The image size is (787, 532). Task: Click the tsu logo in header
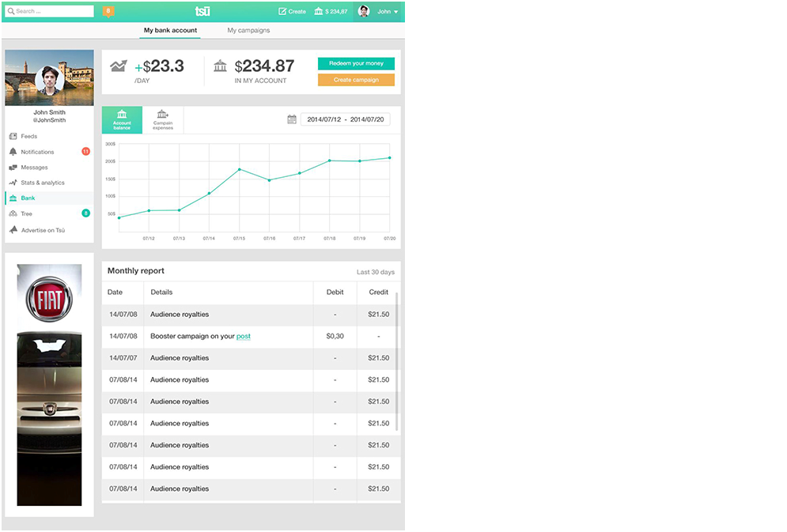[x=202, y=11]
